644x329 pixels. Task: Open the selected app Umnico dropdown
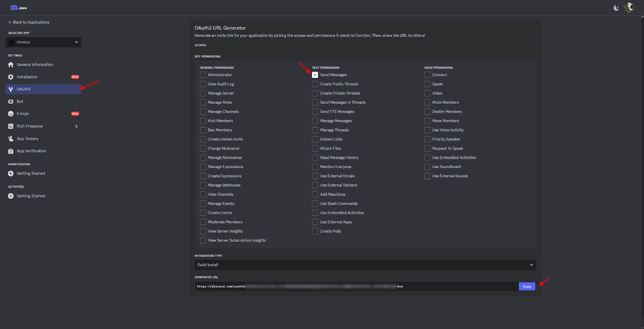[43, 42]
